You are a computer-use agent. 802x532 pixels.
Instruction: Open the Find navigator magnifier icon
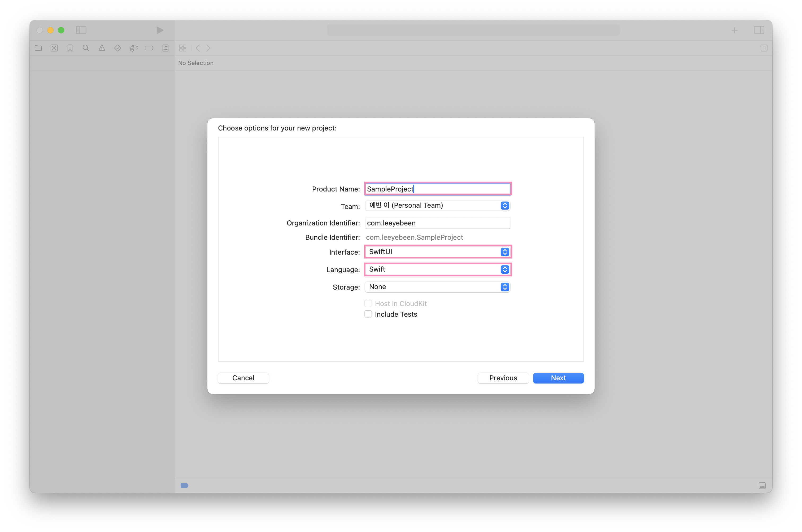click(x=86, y=48)
